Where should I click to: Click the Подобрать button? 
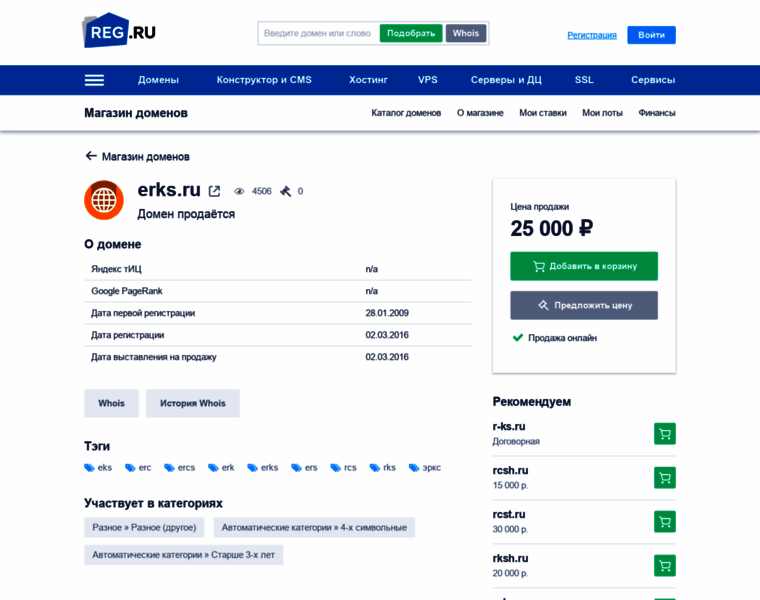point(411,33)
